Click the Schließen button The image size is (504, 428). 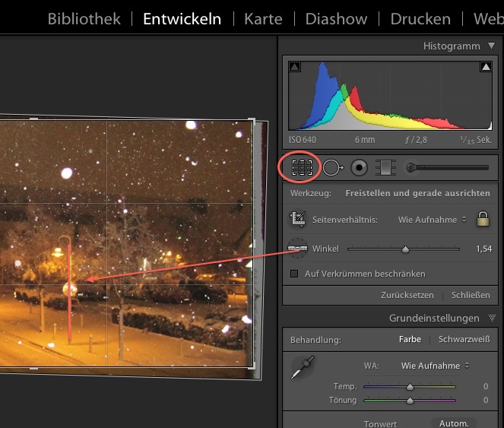(x=470, y=295)
